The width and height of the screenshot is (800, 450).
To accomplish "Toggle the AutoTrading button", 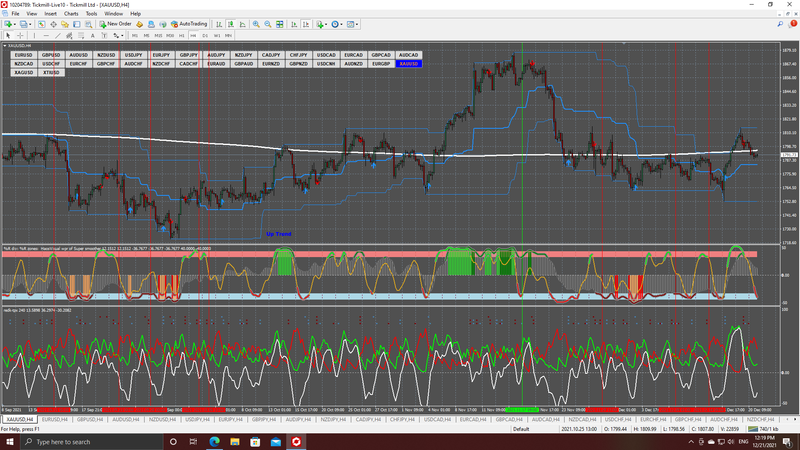I will pyautogui.click(x=188, y=23).
